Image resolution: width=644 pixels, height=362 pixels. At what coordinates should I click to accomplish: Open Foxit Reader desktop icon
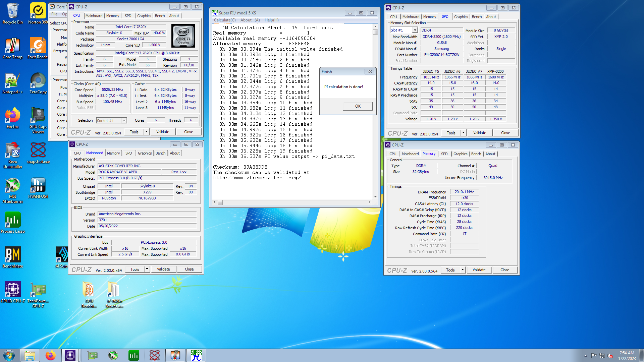[x=38, y=48]
